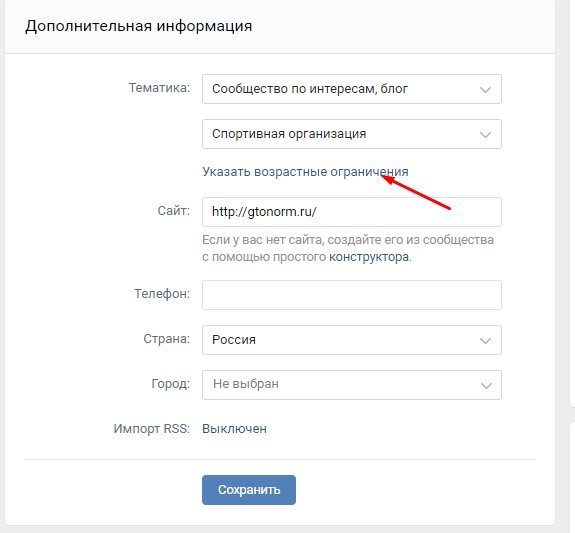Image resolution: width=575 pixels, height=533 pixels.
Task: Click the Тематика label
Action: pyautogui.click(x=159, y=88)
